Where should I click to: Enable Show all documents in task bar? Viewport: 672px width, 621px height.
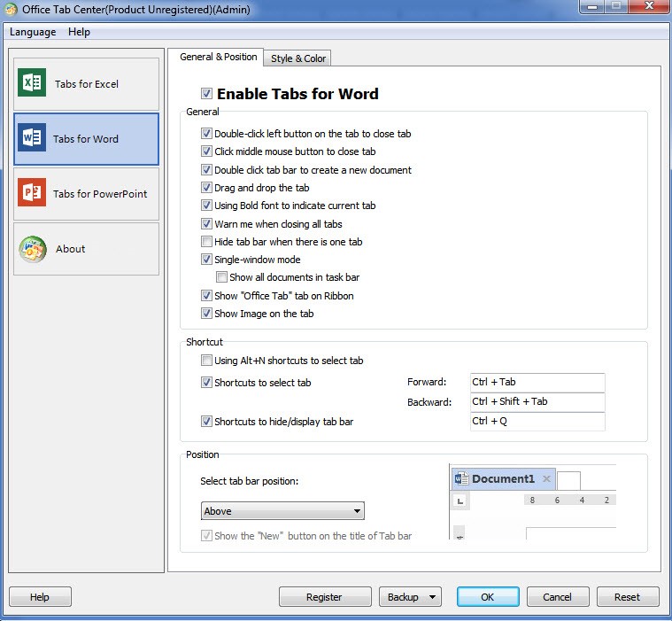click(x=221, y=277)
